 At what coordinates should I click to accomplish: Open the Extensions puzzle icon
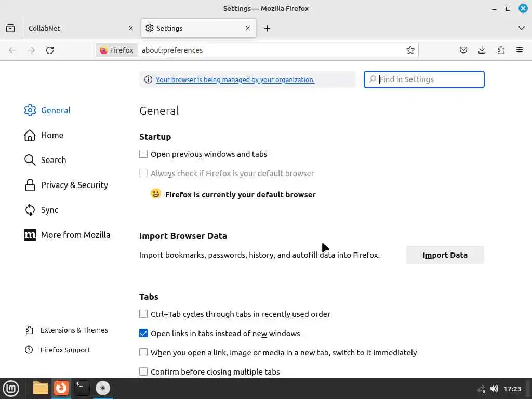point(501,50)
